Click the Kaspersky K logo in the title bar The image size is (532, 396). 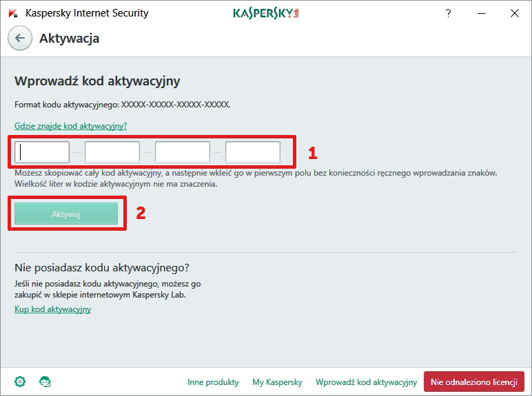click(x=13, y=13)
